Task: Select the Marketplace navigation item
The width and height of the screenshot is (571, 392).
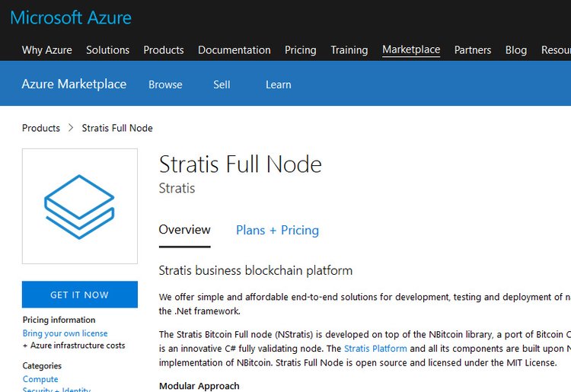Action: [x=411, y=49]
